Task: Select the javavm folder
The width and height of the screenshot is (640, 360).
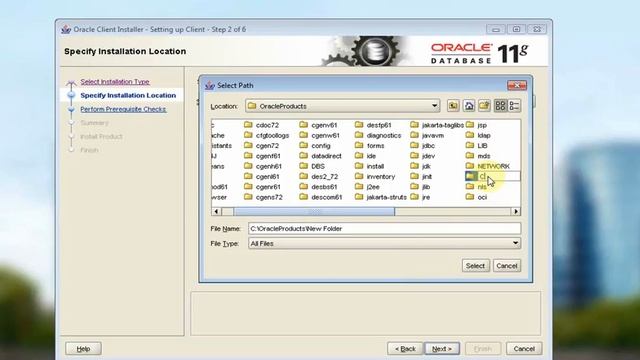Action: click(428, 135)
